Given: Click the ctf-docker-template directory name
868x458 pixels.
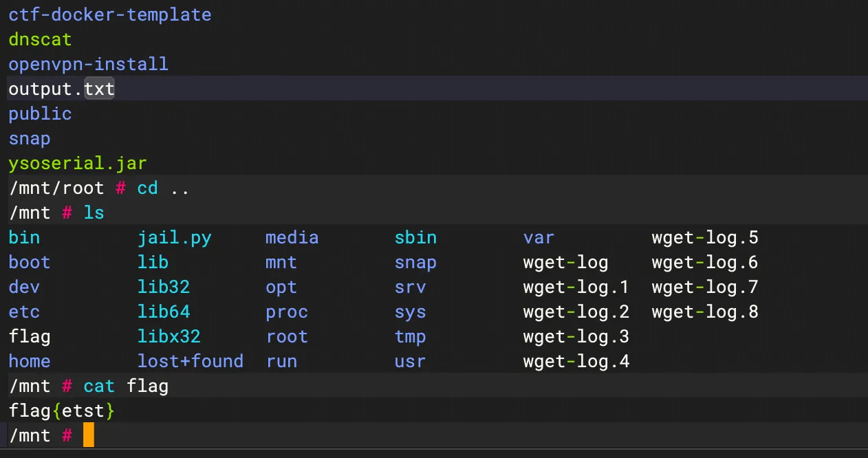Looking at the screenshot, I should click(109, 14).
